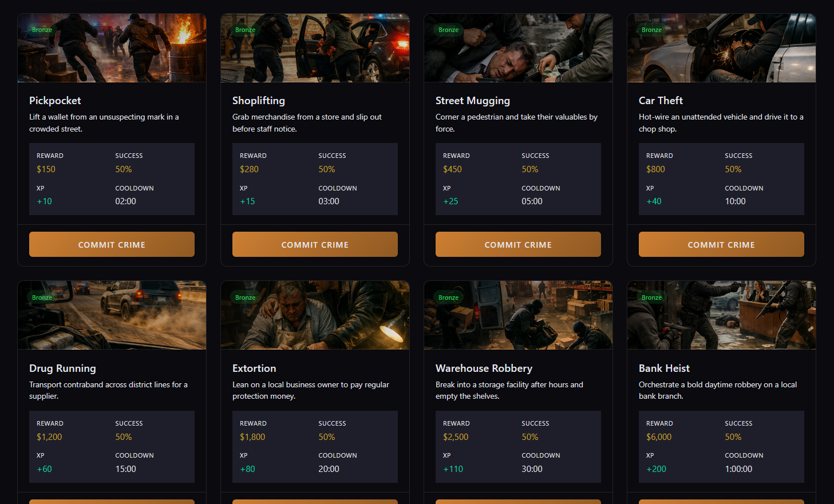
Task: Click the Pickpocket header image
Action: pyautogui.click(x=112, y=47)
